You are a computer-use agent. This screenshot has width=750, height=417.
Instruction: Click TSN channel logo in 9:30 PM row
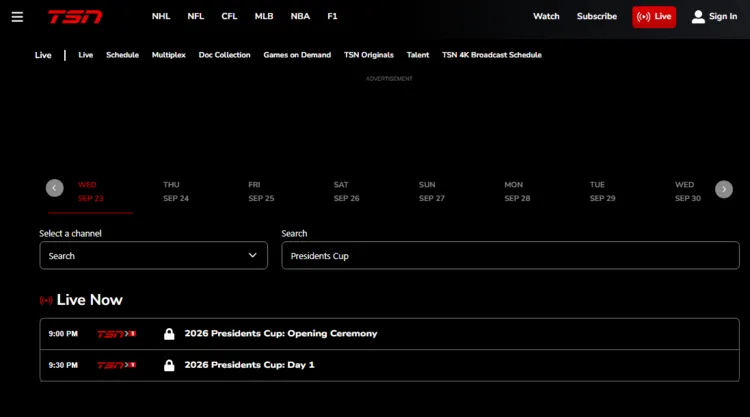tap(116, 365)
